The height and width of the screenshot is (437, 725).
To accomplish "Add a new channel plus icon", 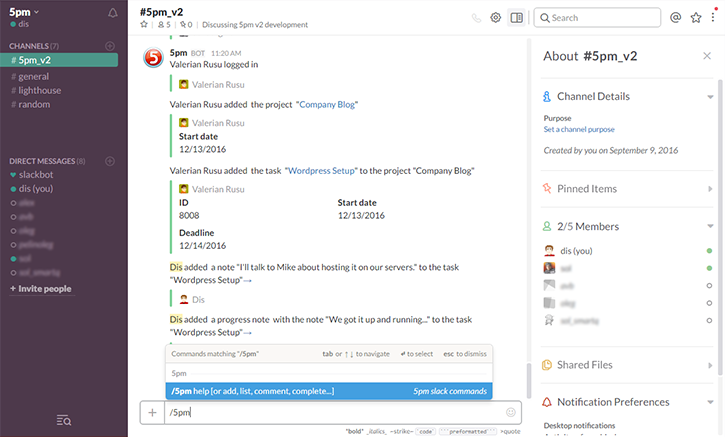I will coord(110,46).
